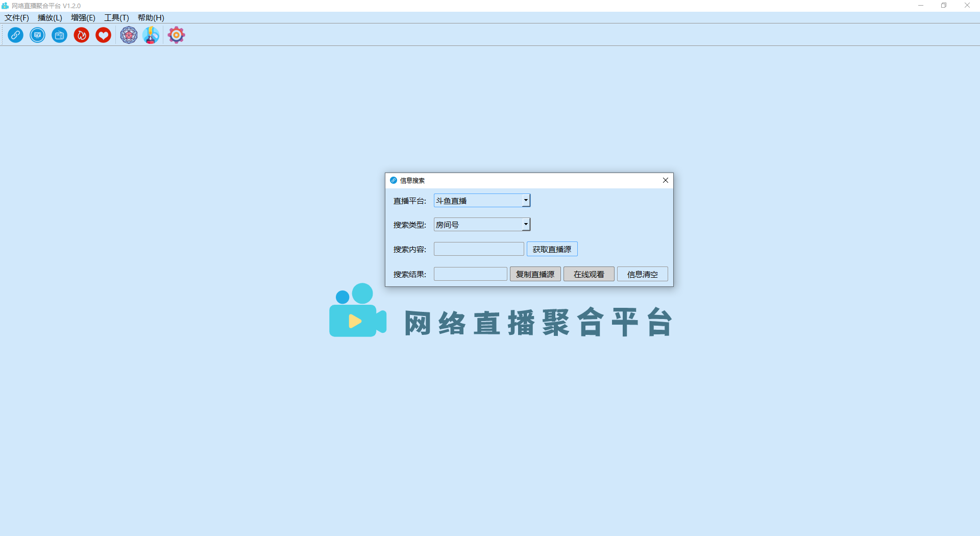Click the 搜索内容: label
Screen dimensions: 980x536
[409, 250]
